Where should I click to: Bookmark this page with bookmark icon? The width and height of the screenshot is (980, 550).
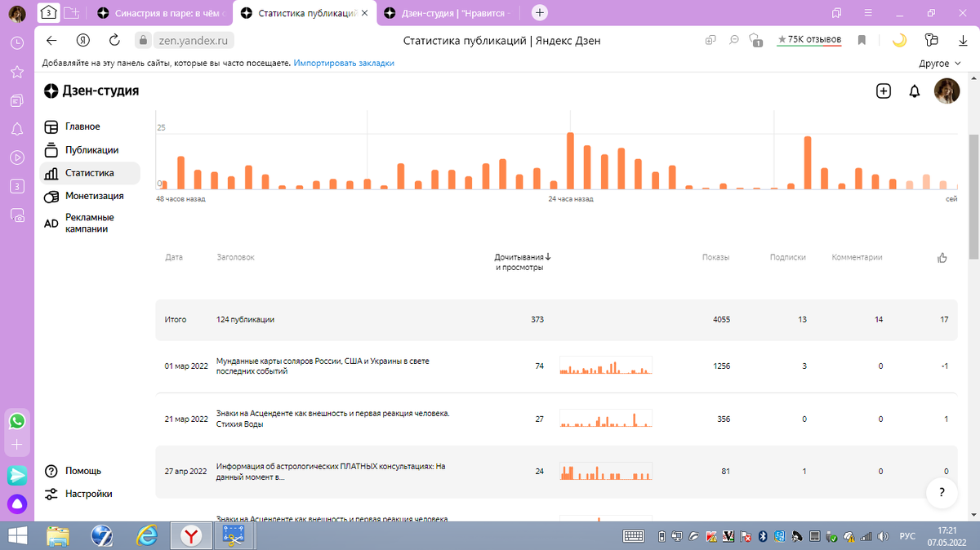pos(862,40)
